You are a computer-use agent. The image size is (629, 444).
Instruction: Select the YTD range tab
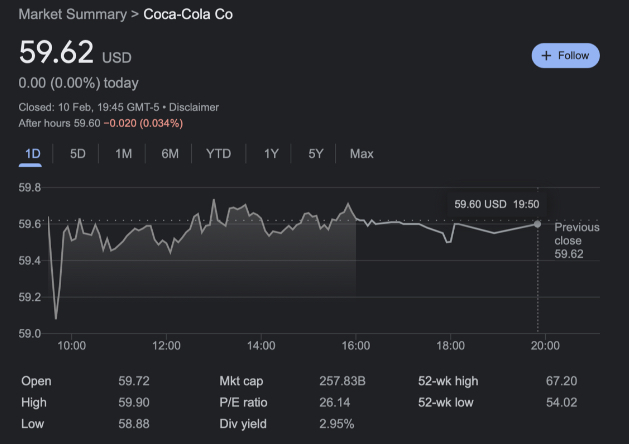coord(218,154)
